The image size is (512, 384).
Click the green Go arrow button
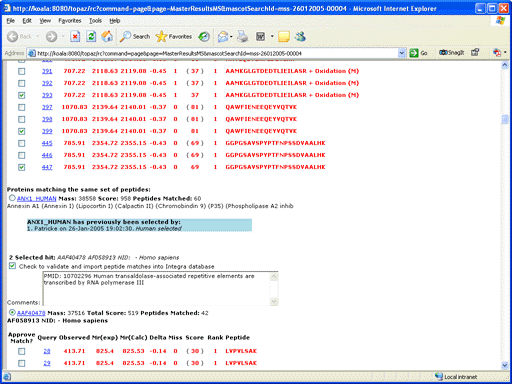click(418, 53)
